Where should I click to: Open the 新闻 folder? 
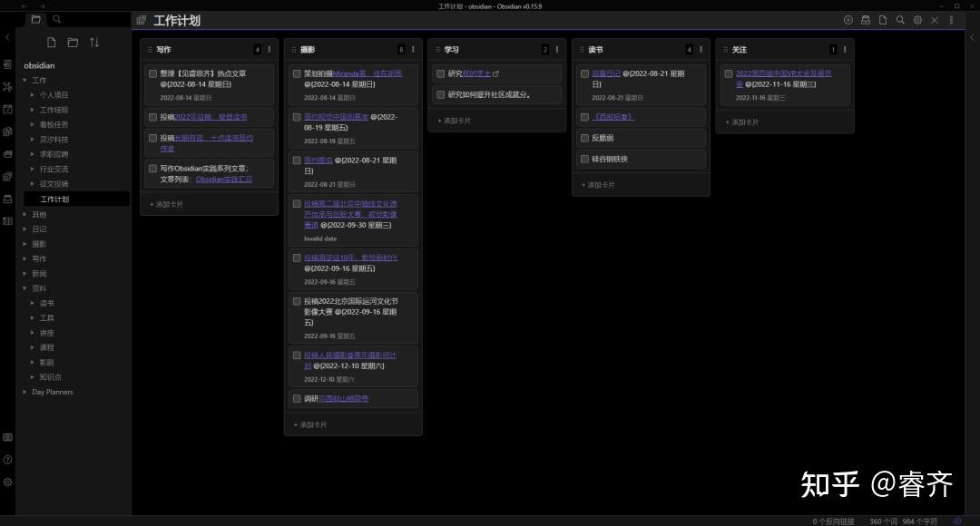click(39, 274)
